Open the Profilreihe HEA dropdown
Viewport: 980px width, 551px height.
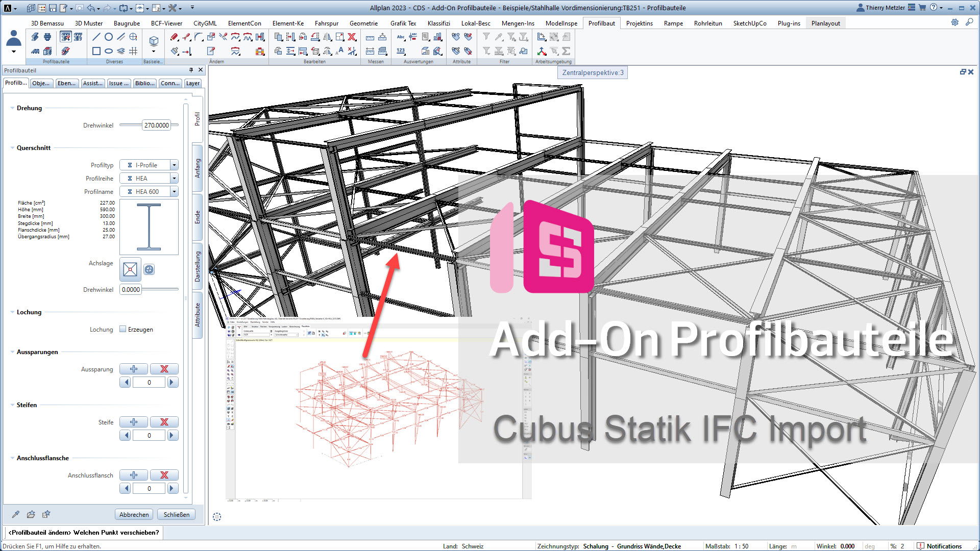coord(174,178)
